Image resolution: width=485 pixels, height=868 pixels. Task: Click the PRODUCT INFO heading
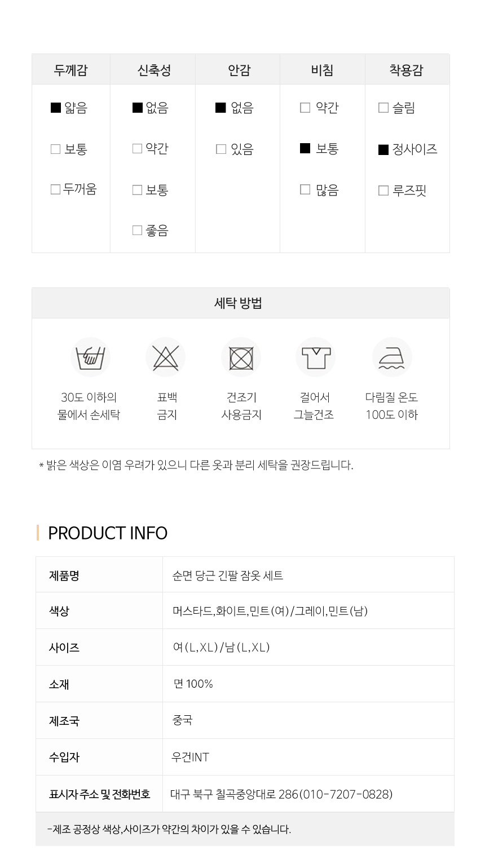(x=108, y=533)
